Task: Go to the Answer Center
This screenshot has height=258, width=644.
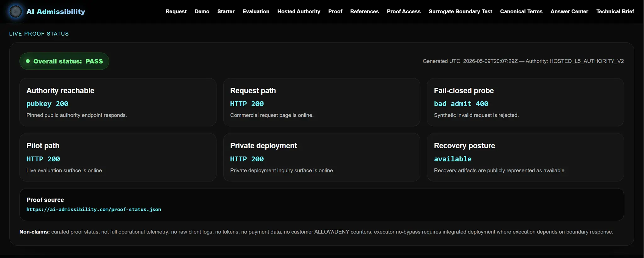Action: 569,11
